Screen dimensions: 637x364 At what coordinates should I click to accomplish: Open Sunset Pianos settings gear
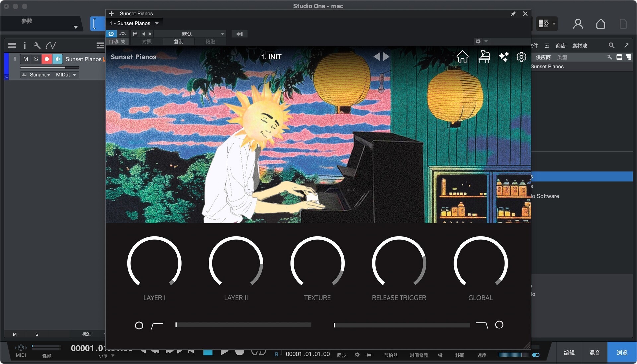point(521,57)
